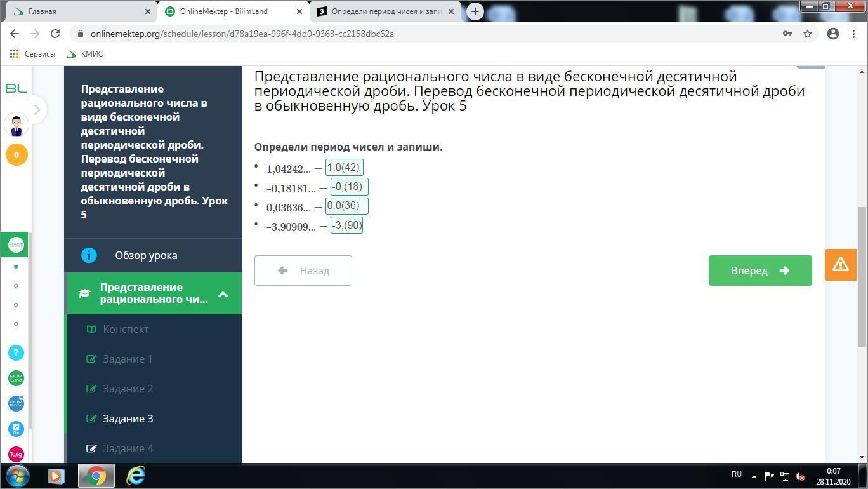
Task: Open the Chrome menu button
Action: click(853, 34)
